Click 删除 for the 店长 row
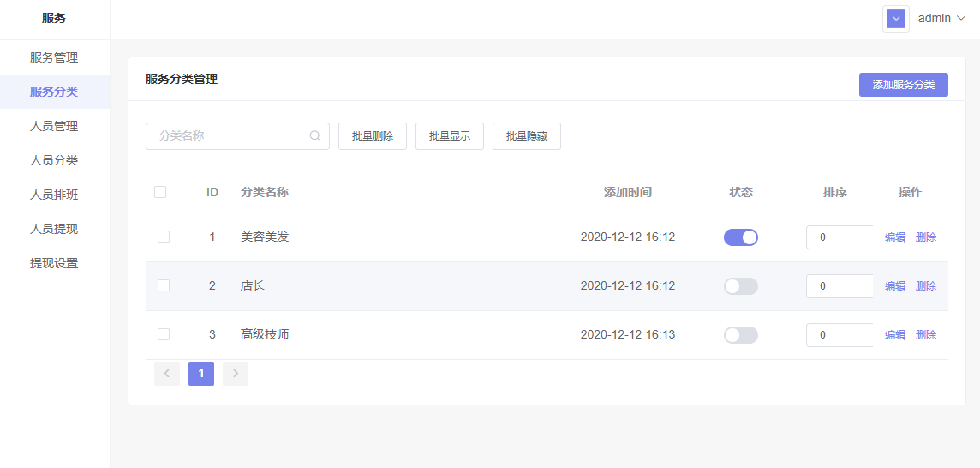Image resolution: width=980 pixels, height=468 pixels. [926, 286]
